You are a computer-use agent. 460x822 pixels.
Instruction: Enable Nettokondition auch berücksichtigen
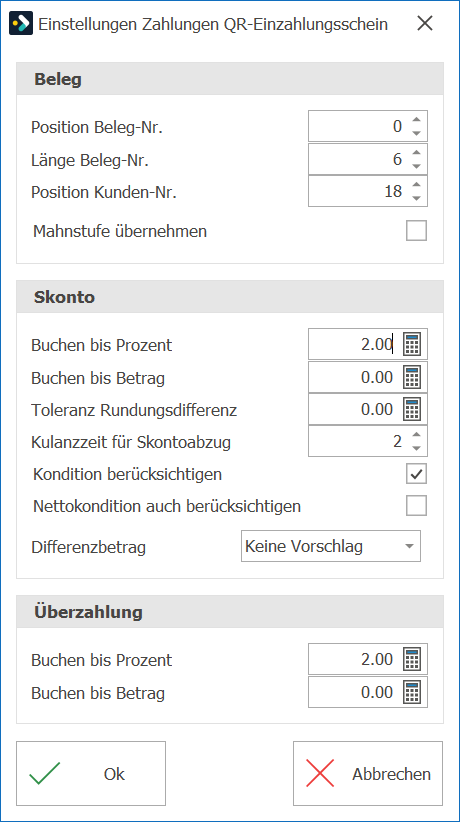[416, 506]
